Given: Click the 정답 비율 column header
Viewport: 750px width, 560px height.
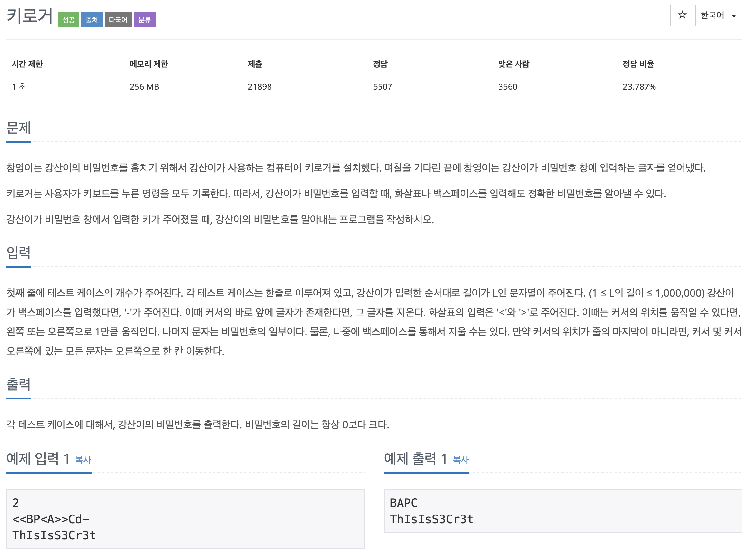Looking at the screenshot, I should tap(638, 64).
